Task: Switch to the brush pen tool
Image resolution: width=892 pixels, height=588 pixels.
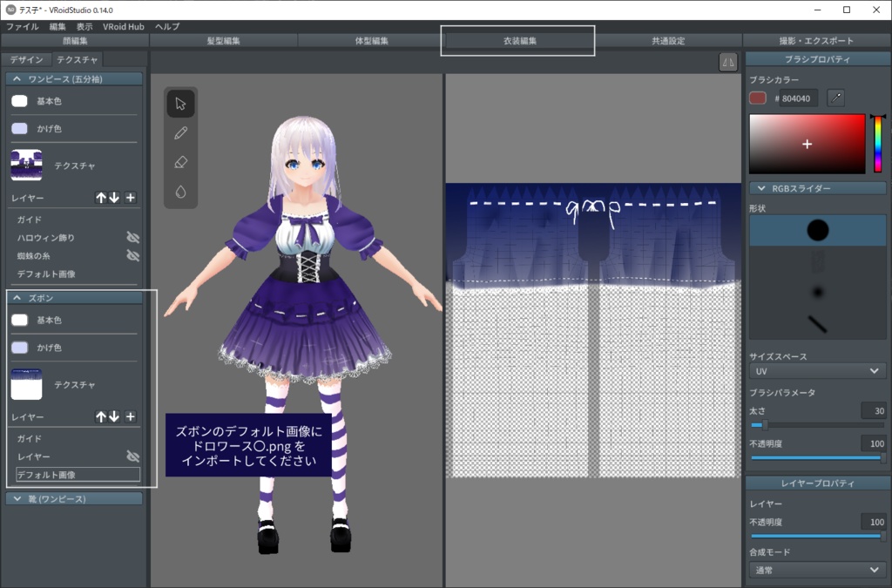Action: click(x=180, y=132)
